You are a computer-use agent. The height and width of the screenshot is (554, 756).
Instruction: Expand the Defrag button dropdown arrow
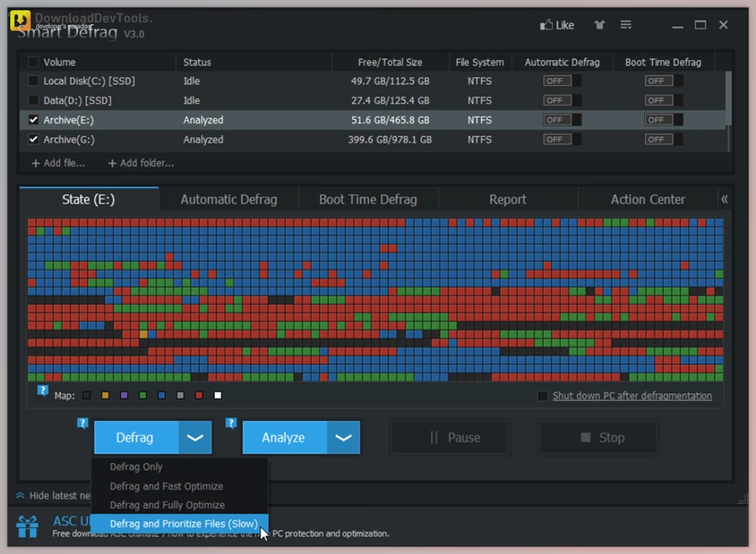point(195,437)
